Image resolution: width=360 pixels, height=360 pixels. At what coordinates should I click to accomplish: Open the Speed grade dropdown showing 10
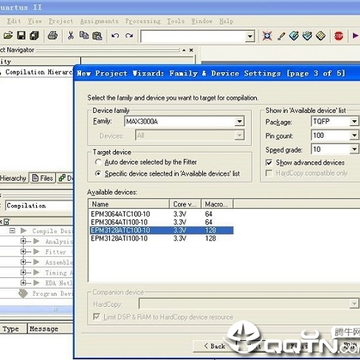(x=354, y=149)
